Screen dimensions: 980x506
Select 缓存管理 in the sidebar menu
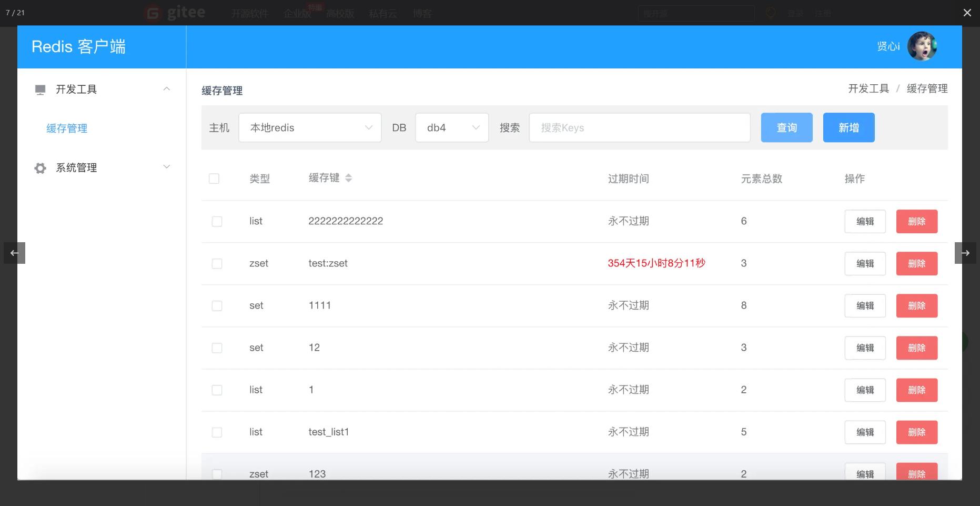(67, 128)
